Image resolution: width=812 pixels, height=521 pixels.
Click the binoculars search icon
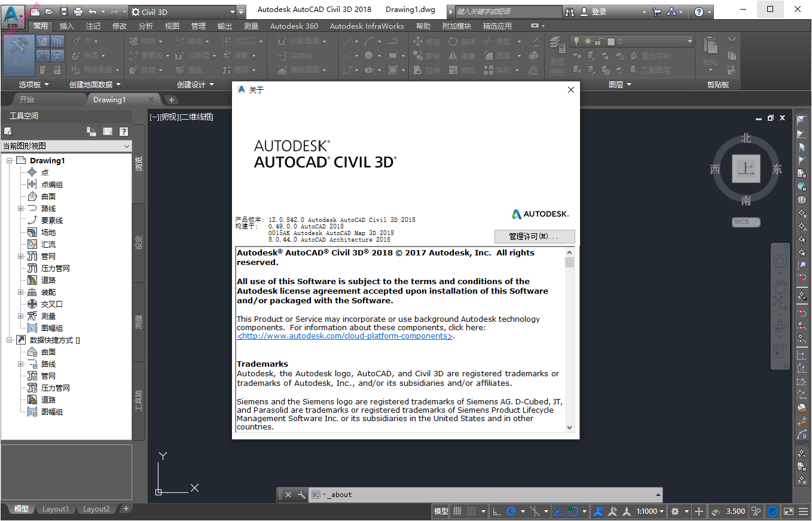pos(569,11)
